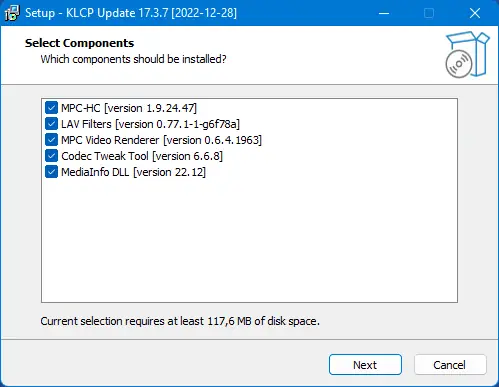
Task: Click the software box and disc icon
Action: point(467,55)
